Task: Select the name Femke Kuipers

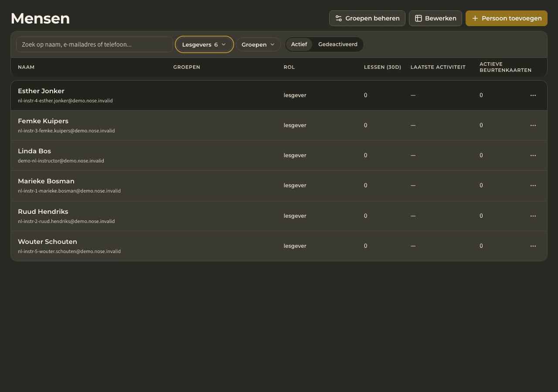Action: click(x=43, y=121)
